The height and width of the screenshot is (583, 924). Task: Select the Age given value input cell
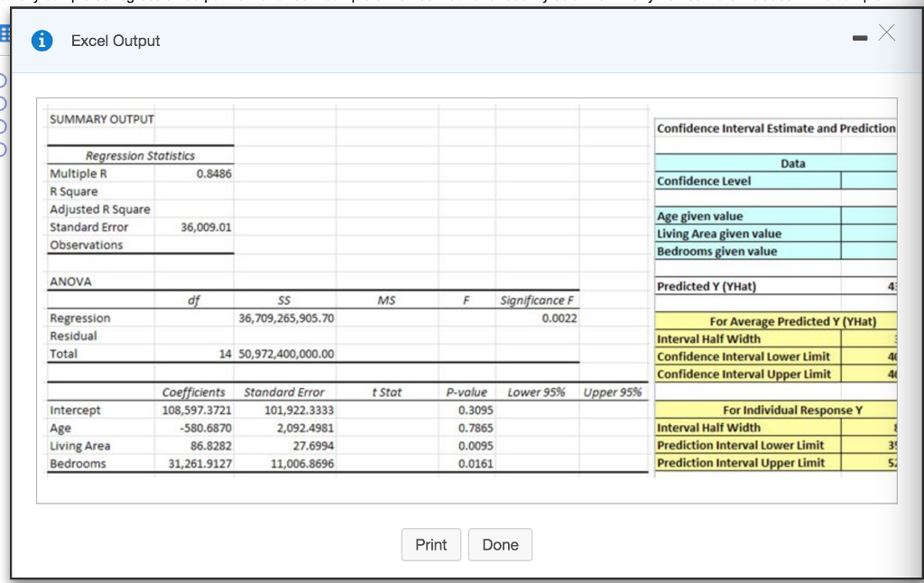point(868,216)
